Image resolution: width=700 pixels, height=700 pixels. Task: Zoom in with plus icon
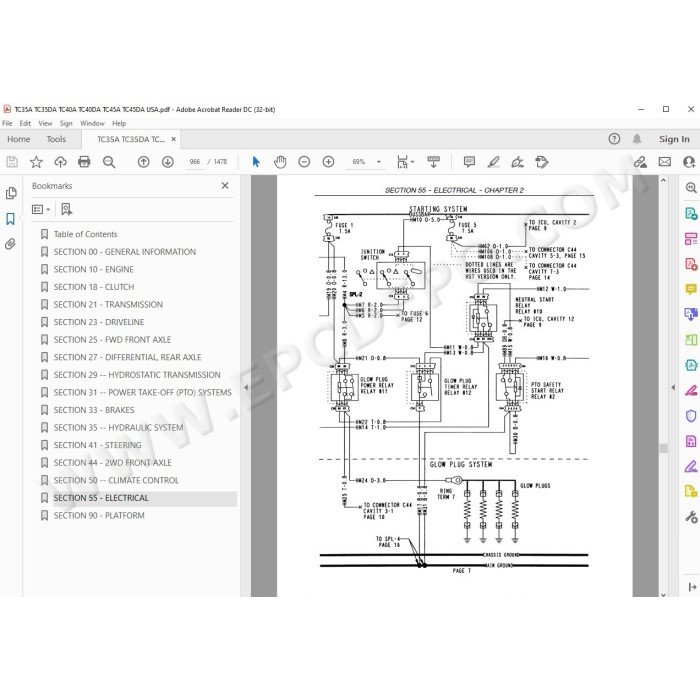click(x=329, y=162)
